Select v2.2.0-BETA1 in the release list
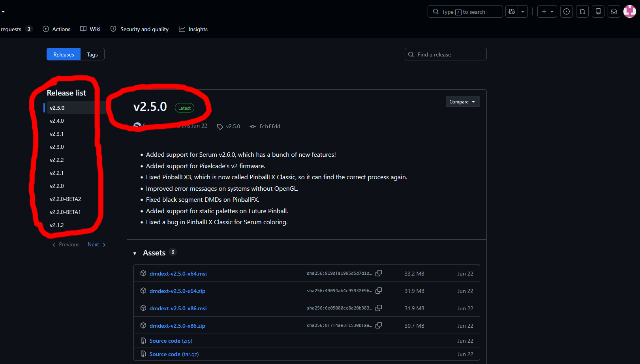Image resolution: width=640 pixels, height=364 pixels. point(65,212)
